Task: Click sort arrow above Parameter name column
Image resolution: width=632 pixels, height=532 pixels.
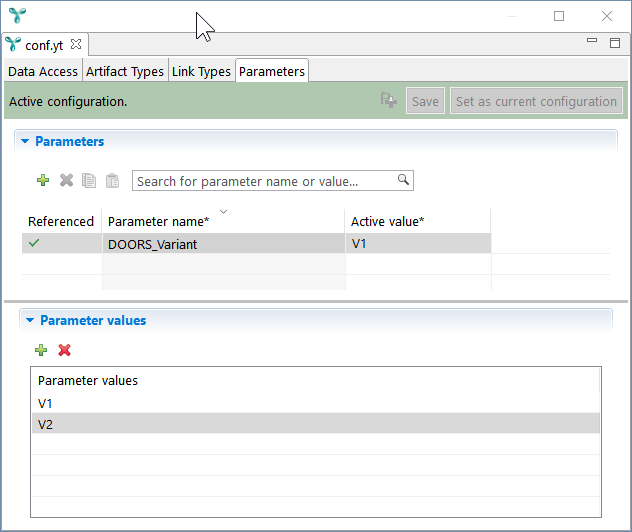Action: point(223,211)
